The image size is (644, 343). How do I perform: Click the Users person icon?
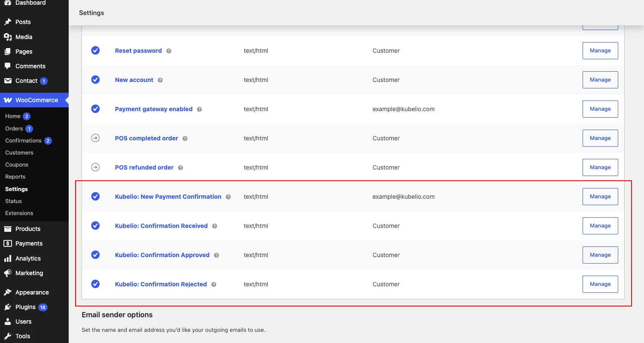pos(8,322)
